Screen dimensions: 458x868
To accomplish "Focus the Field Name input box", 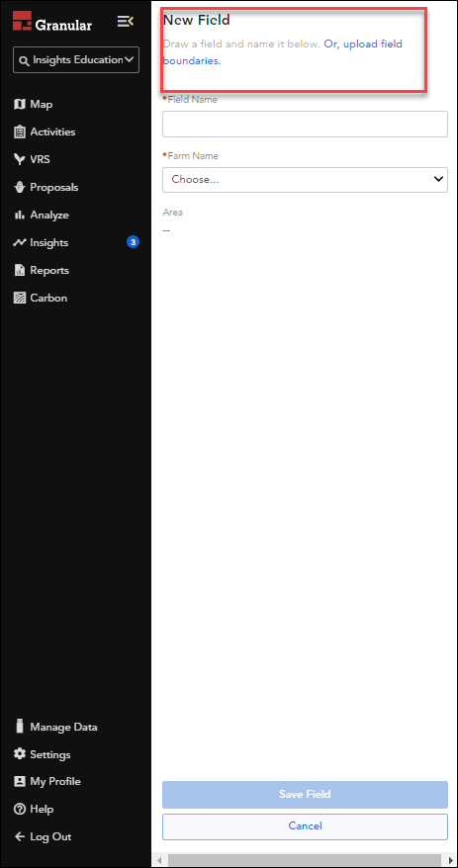I will tap(305, 124).
